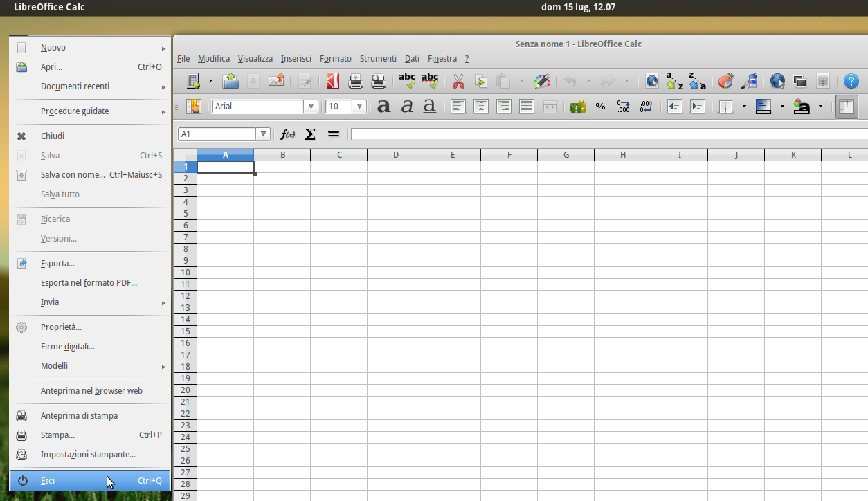Click the Open document folder icon
Image resolution: width=868 pixels, height=501 pixels.
pos(230,81)
